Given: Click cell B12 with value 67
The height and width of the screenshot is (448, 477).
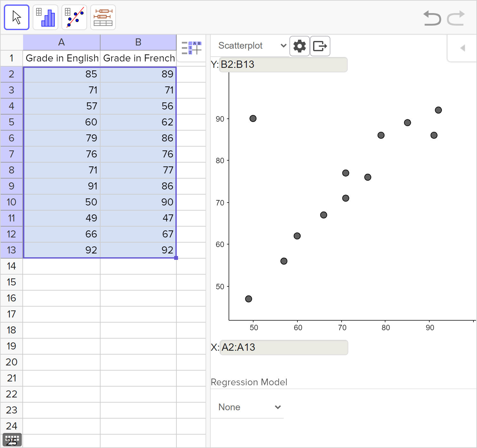Looking at the screenshot, I should (138, 234).
